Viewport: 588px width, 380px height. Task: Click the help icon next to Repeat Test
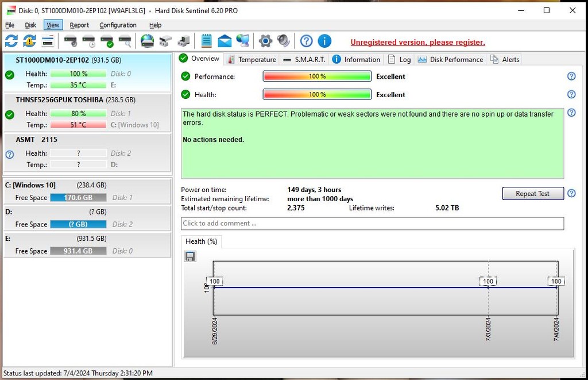click(571, 194)
